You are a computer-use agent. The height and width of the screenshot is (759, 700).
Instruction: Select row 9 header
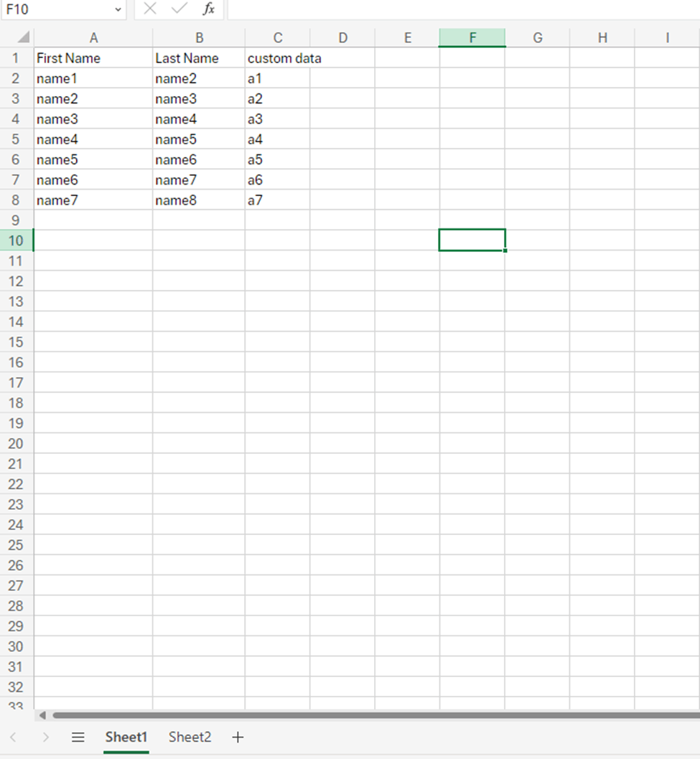click(17, 220)
